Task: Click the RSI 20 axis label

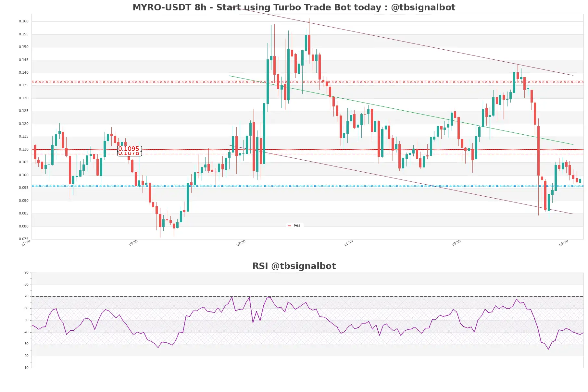Action: [x=26, y=356]
